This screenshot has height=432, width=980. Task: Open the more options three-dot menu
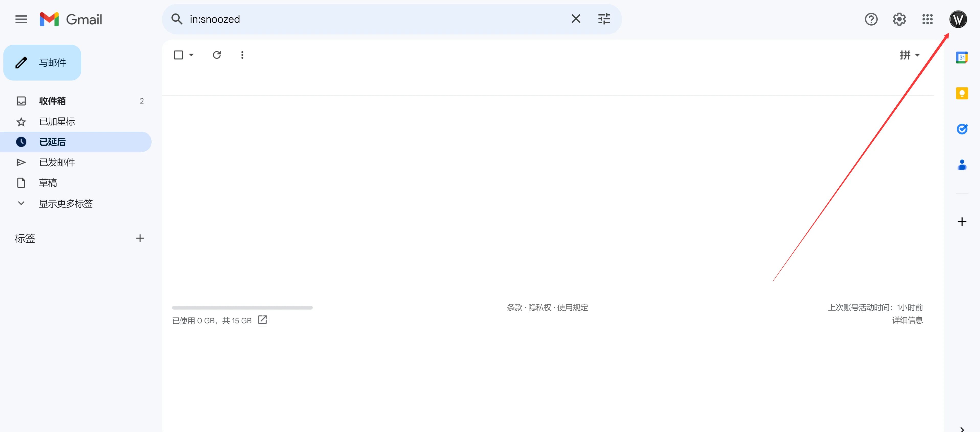point(242,55)
